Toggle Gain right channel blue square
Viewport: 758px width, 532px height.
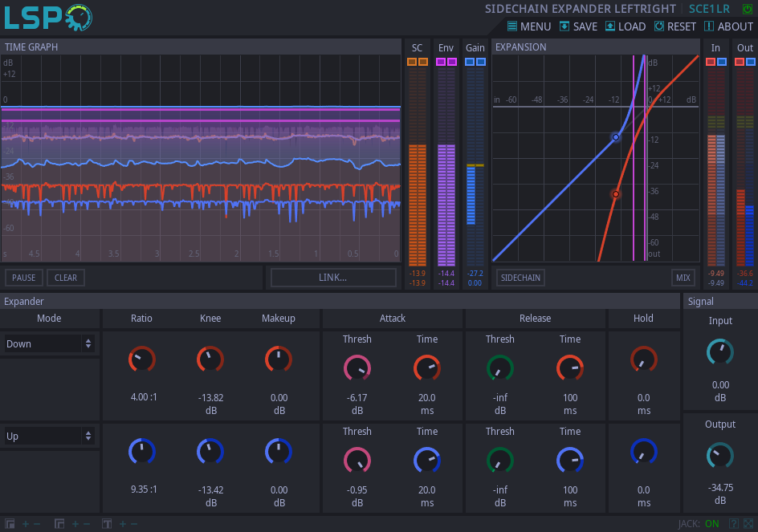click(x=481, y=62)
